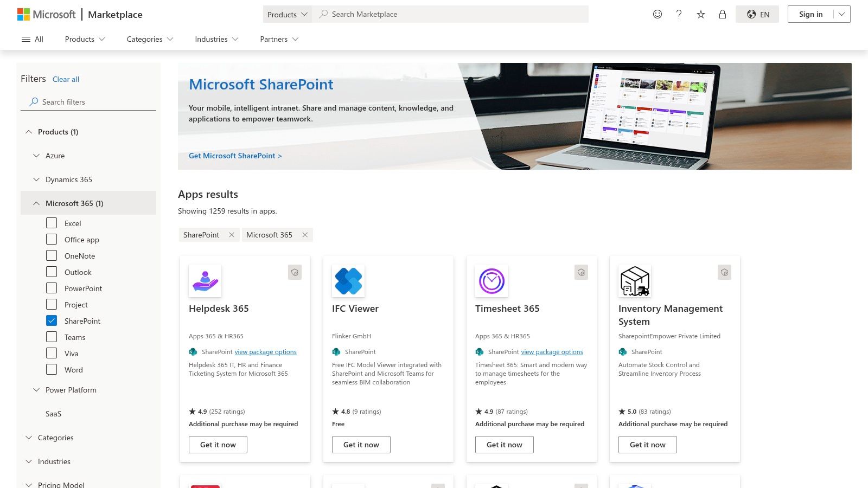Click the Get Microsoft SharePoint link
Image resolution: width=868 pixels, height=488 pixels.
tap(235, 156)
